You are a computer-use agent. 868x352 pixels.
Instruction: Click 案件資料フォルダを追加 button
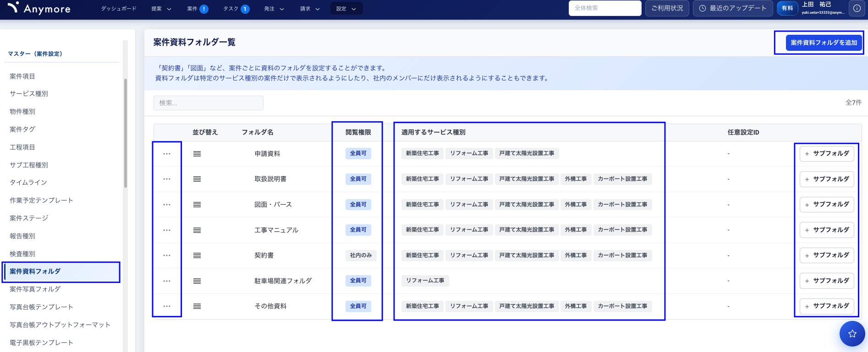[x=824, y=43]
